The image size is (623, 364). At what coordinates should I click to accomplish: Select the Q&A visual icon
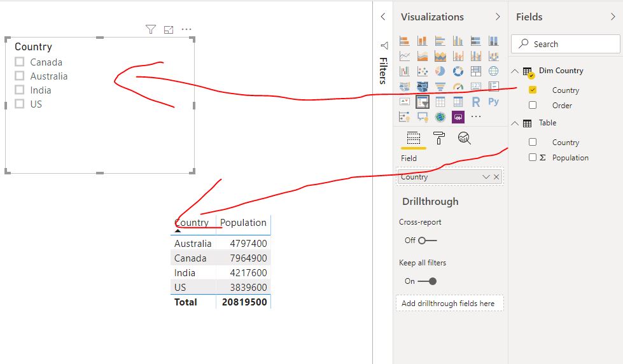[x=423, y=117]
